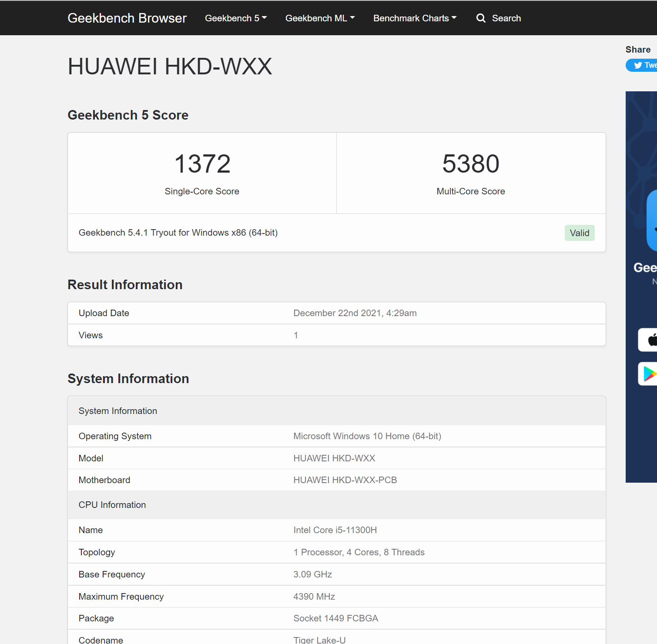Image resolution: width=657 pixels, height=644 pixels.
Task: Click the CPU Information section header
Action: pos(112,505)
